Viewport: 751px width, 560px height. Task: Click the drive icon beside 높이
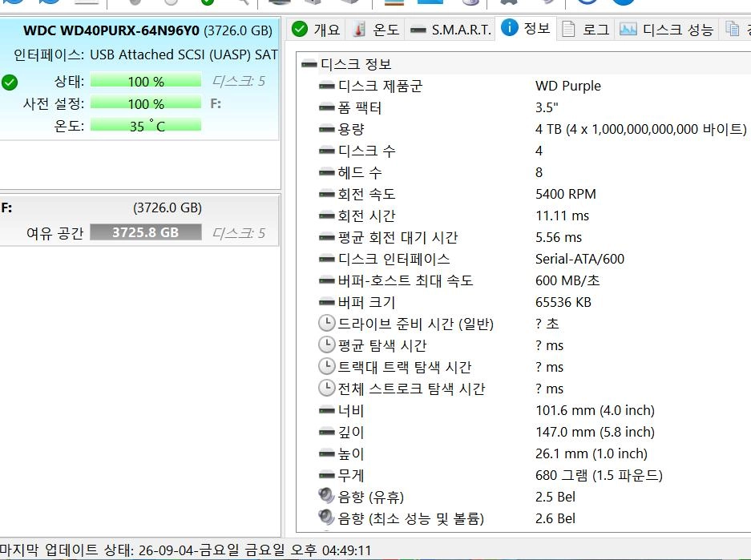[327, 453]
